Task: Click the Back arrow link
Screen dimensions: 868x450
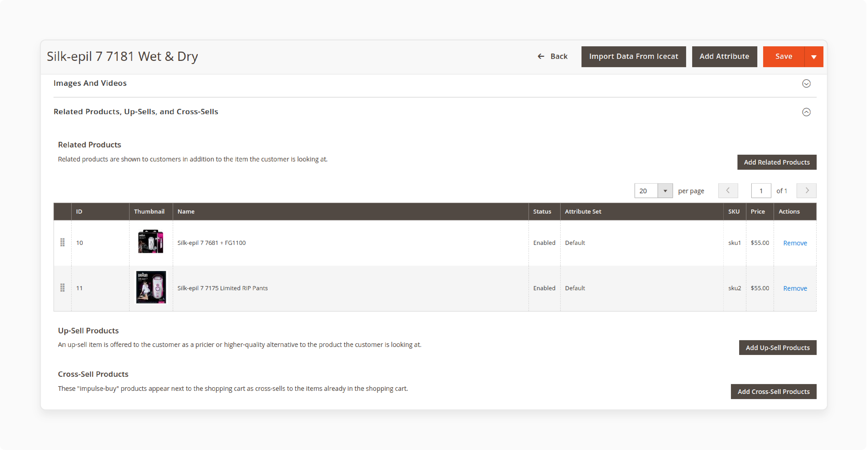Action: (552, 56)
